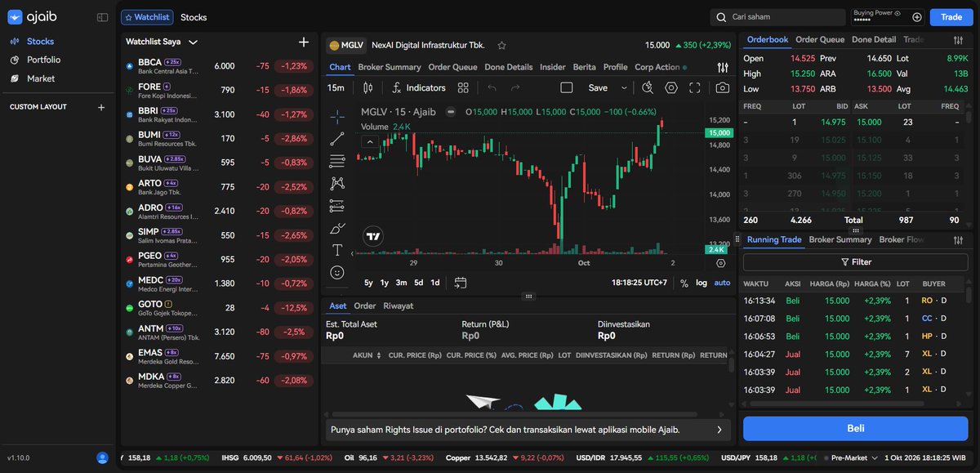Open the user account avatar
This screenshot has height=473, width=980.
pyautogui.click(x=102, y=458)
